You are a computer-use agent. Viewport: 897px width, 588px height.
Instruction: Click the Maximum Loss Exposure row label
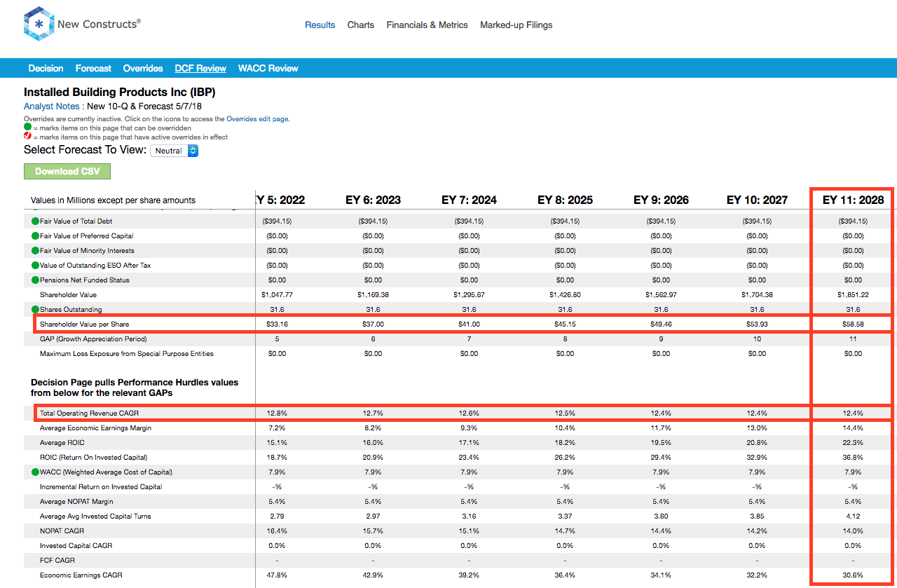(127, 353)
